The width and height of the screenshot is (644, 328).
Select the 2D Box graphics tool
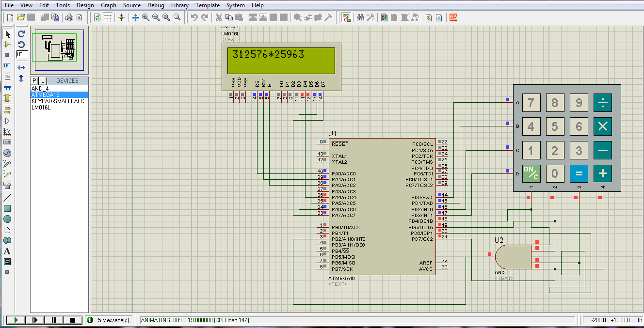(x=7, y=208)
